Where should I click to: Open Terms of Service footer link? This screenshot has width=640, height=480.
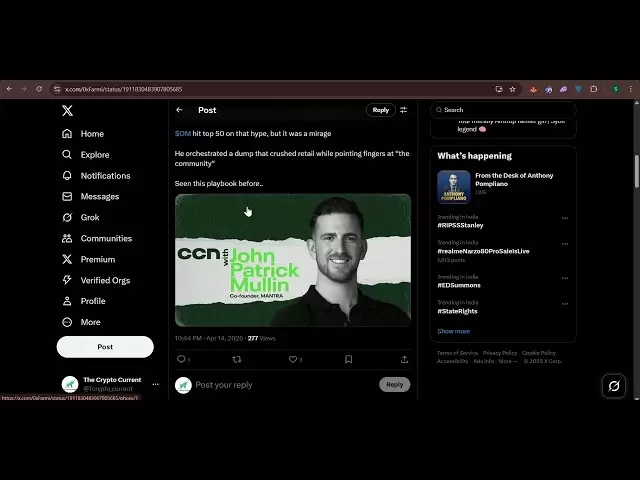pos(457,353)
